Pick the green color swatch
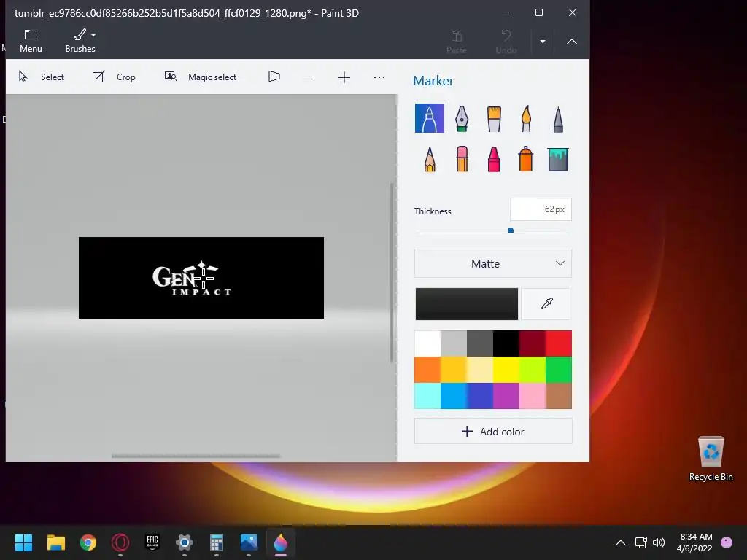Image resolution: width=747 pixels, height=560 pixels. [558, 370]
